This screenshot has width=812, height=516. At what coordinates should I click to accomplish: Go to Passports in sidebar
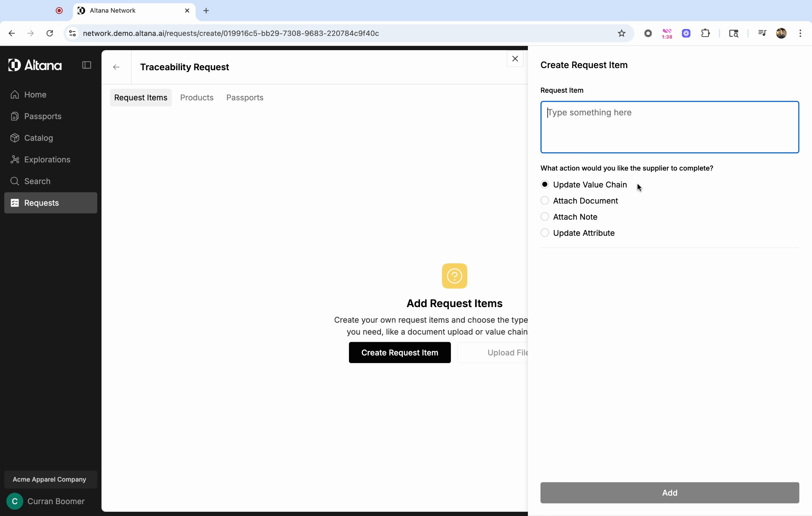pyautogui.click(x=42, y=116)
